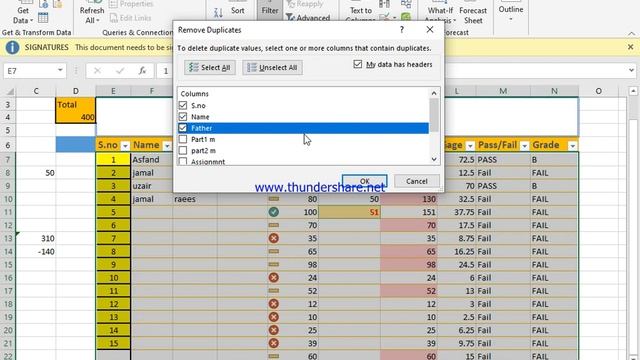Select column C header
Screen dimensions: 640x360
[x=36, y=91]
